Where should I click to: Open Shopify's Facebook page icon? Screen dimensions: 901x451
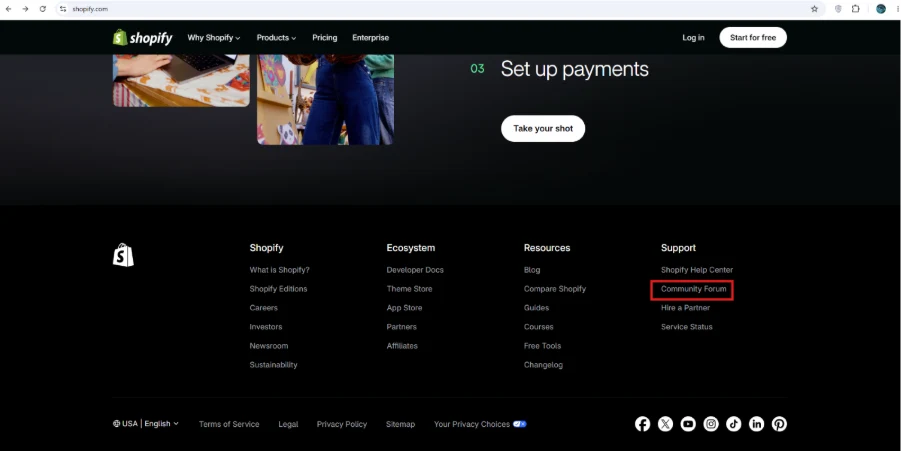click(x=642, y=424)
